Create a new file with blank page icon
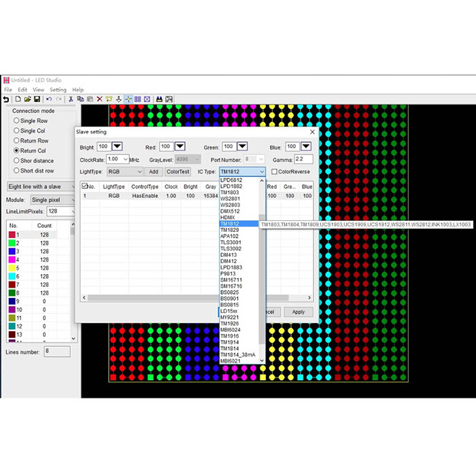Screen dimensions: 476x476 point(18,99)
